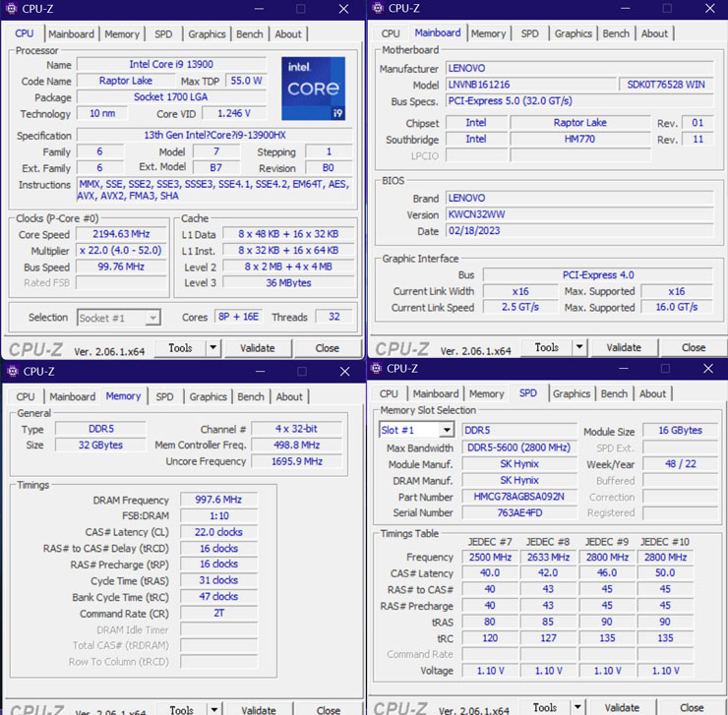Switch to the Bench tab in the processor window

point(250,33)
